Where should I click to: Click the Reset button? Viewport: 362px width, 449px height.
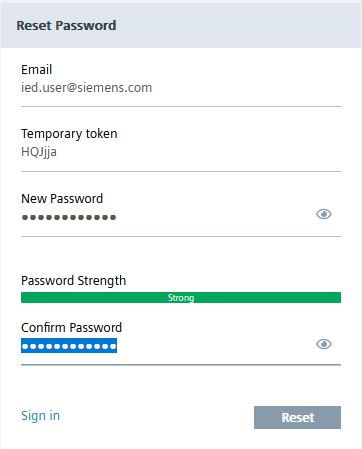[297, 417]
